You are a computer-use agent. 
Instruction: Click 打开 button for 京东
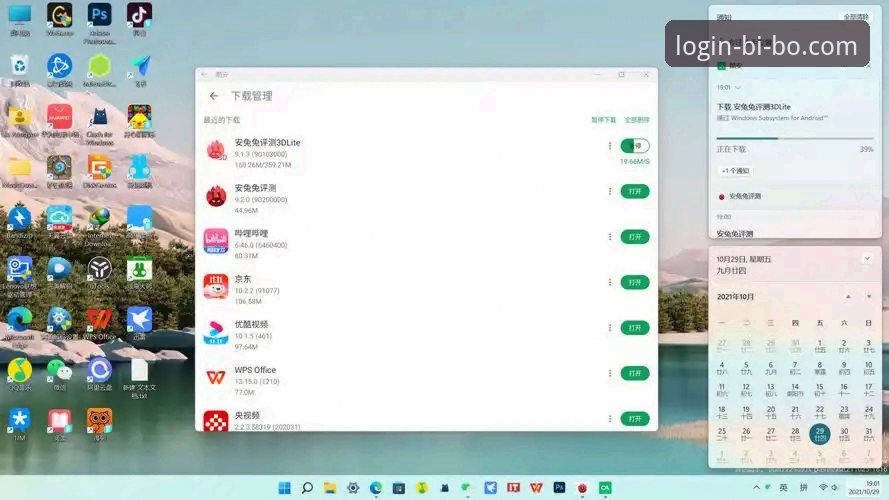click(634, 282)
